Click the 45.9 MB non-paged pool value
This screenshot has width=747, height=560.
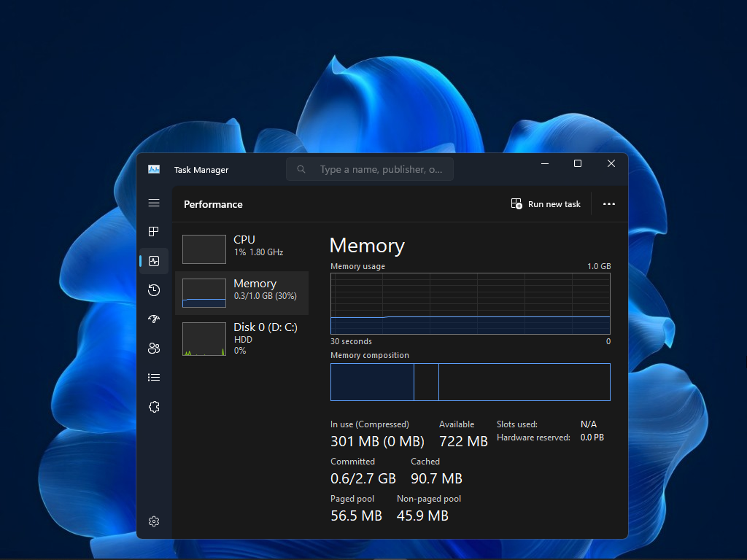coord(422,516)
